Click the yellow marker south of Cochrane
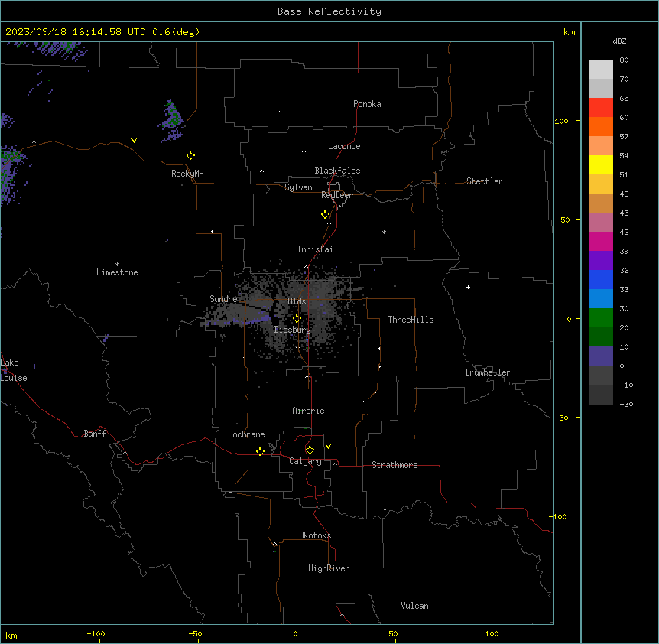659x644 pixels. (260, 451)
